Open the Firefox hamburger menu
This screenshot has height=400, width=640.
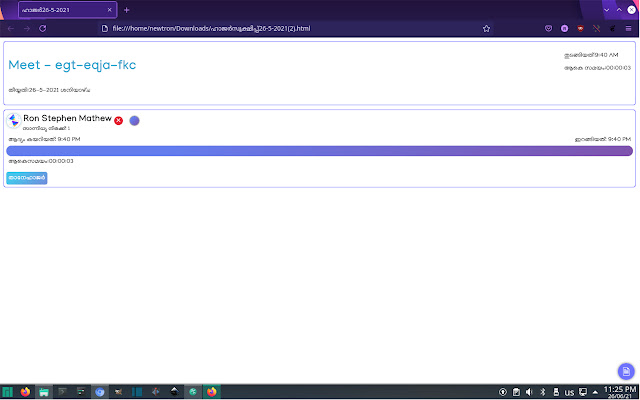[629, 29]
